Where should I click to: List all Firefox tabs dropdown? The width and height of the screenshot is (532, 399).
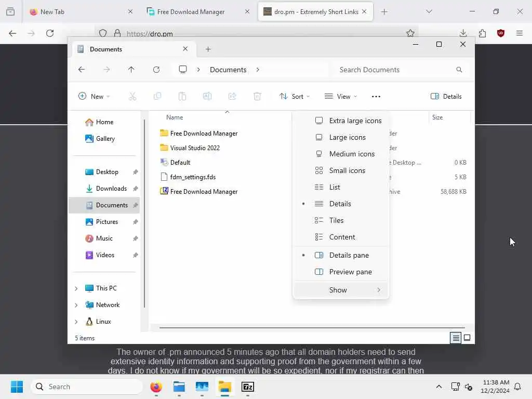point(429,11)
